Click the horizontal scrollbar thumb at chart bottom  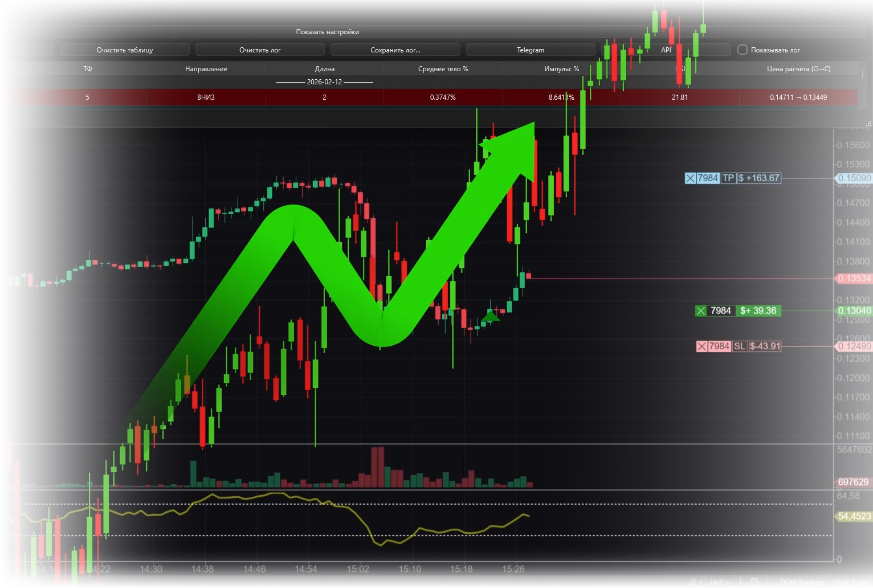pyautogui.click(x=693, y=582)
